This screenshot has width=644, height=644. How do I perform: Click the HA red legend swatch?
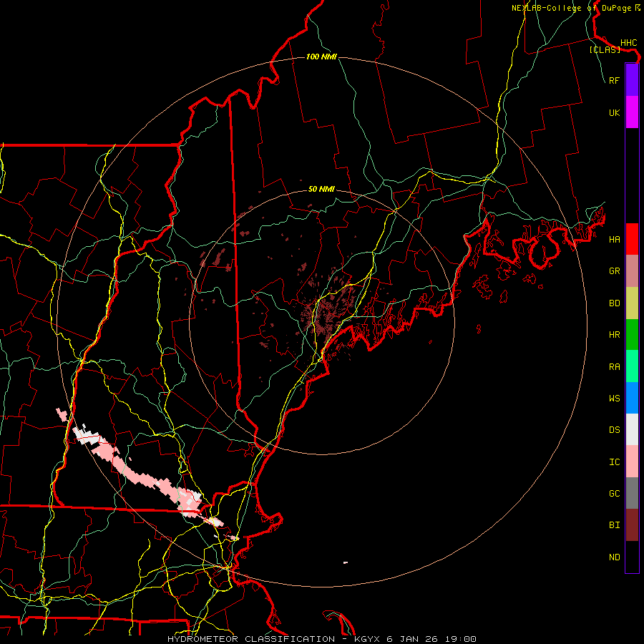632,239
